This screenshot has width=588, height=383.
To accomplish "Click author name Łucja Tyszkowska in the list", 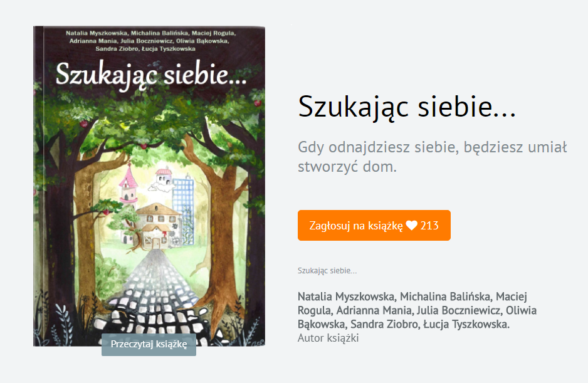I will (466, 324).
